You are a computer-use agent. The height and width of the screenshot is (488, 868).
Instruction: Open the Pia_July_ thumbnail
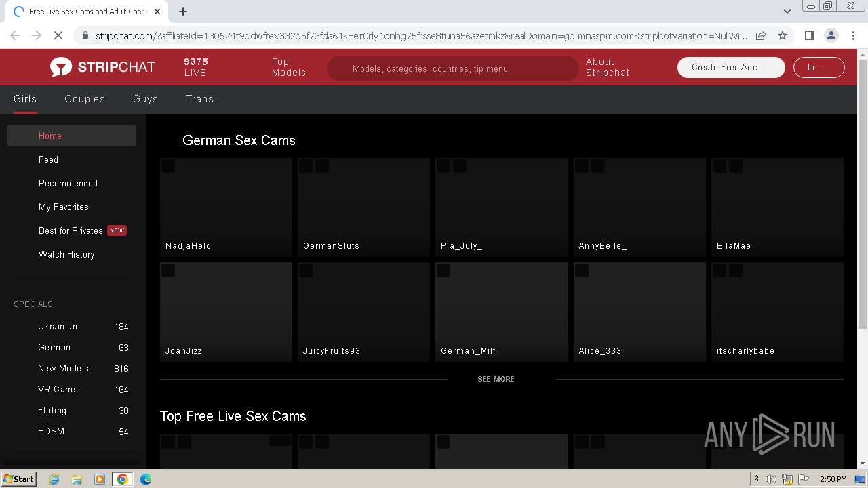(502, 207)
